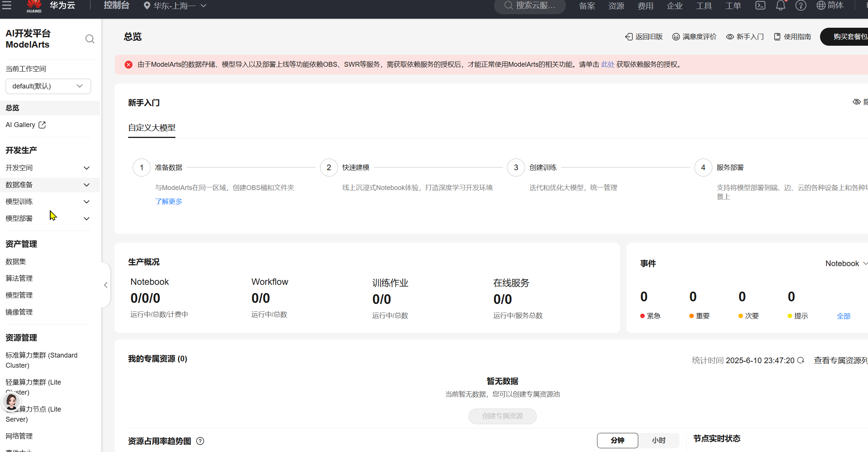Open 数据集 in the sidebar menu
The image size is (868, 452).
click(16, 262)
